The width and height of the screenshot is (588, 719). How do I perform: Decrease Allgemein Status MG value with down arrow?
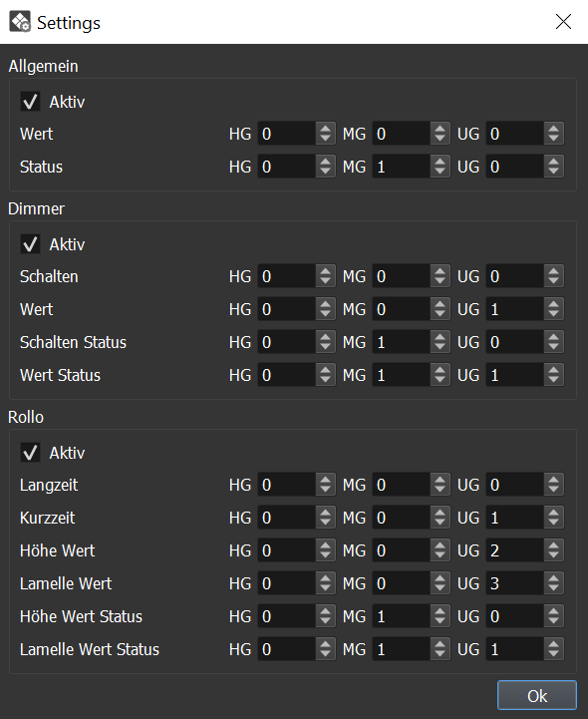(440, 172)
